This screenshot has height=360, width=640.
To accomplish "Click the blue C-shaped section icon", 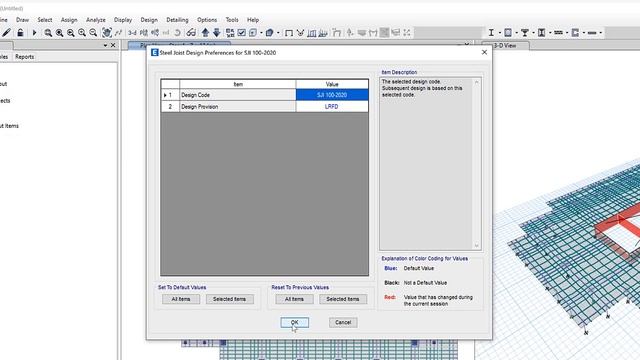I will pyautogui.click(x=575, y=33).
